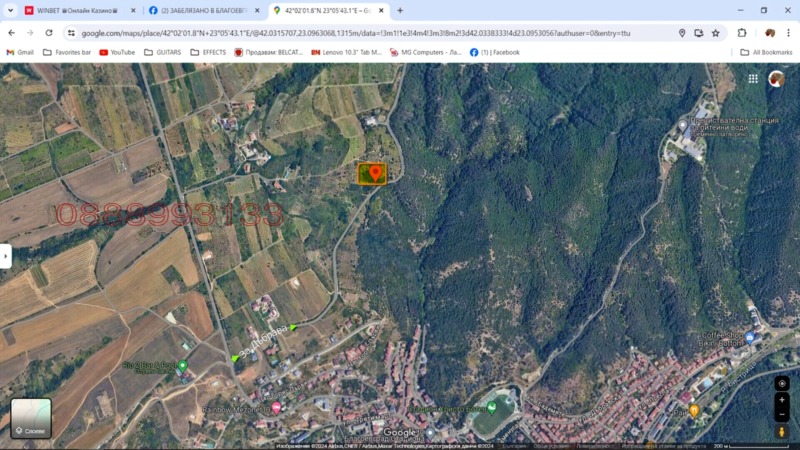Click the Google account avatar

[x=776, y=78]
